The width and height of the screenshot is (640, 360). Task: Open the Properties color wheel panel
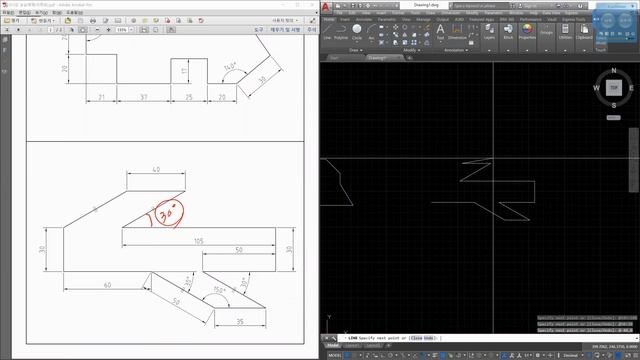[527, 31]
